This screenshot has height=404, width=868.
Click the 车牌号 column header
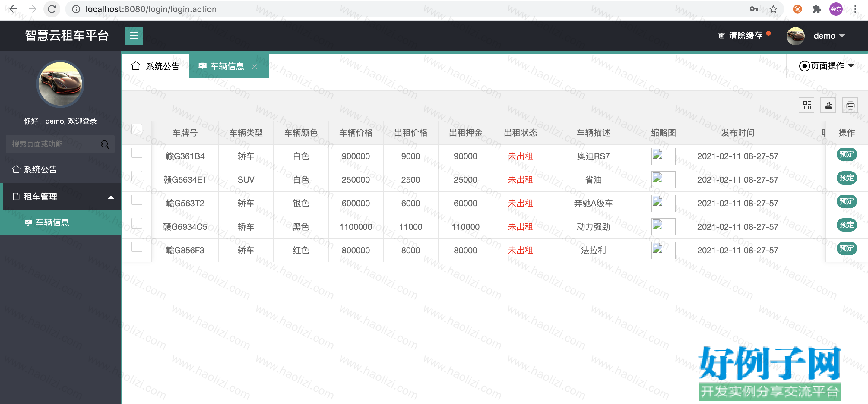click(x=185, y=133)
